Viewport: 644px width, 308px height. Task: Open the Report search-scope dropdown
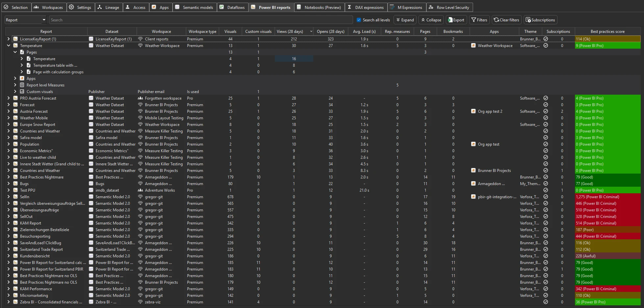click(x=26, y=20)
